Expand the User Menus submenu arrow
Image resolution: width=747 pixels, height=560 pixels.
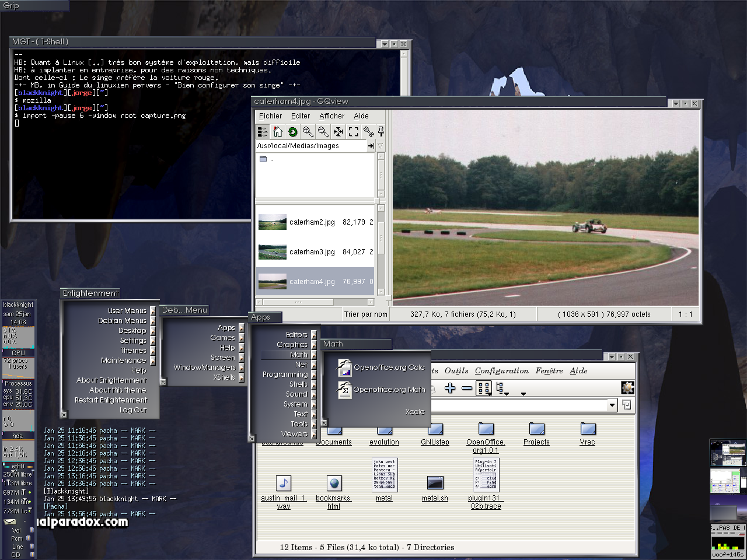(x=153, y=311)
